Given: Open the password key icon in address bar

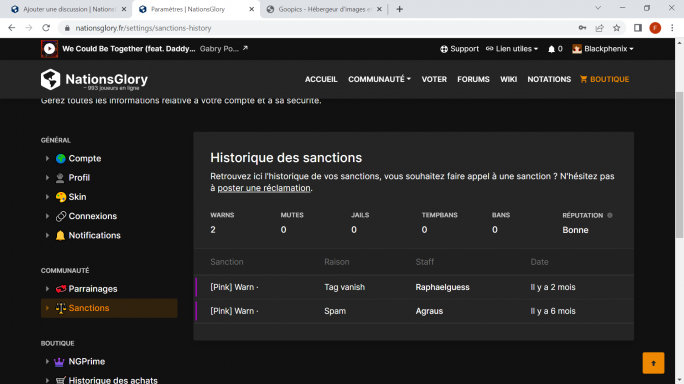Looking at the screenshot, I should [582, 28].
